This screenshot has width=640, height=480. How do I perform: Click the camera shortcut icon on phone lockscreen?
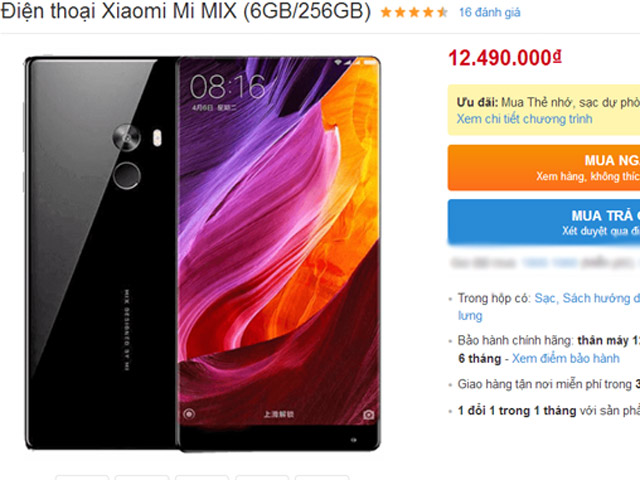369,415
